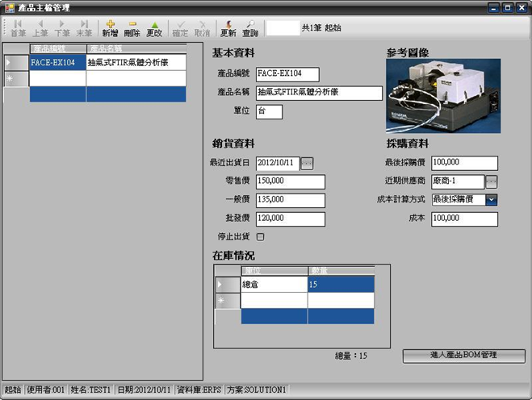The height and width of the screenshot is (400, 532).
Task: Go to previous record with 上筆
Action: coord(40,28)
